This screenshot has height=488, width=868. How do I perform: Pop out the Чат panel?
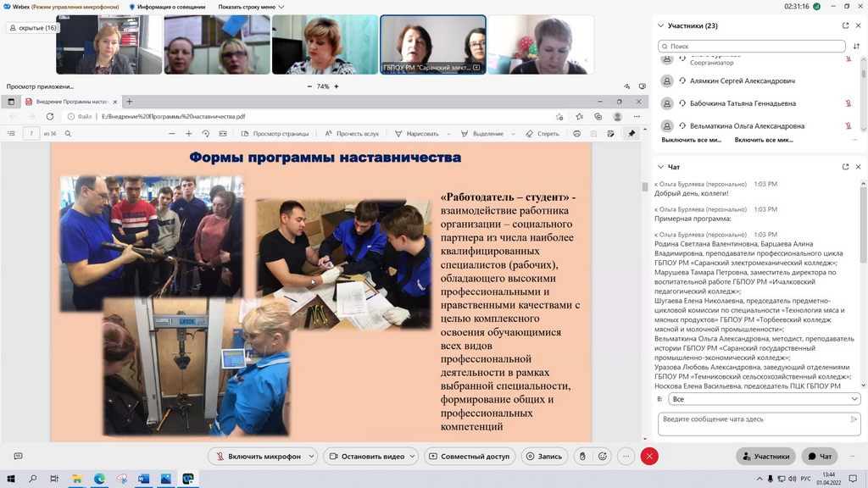845,167
